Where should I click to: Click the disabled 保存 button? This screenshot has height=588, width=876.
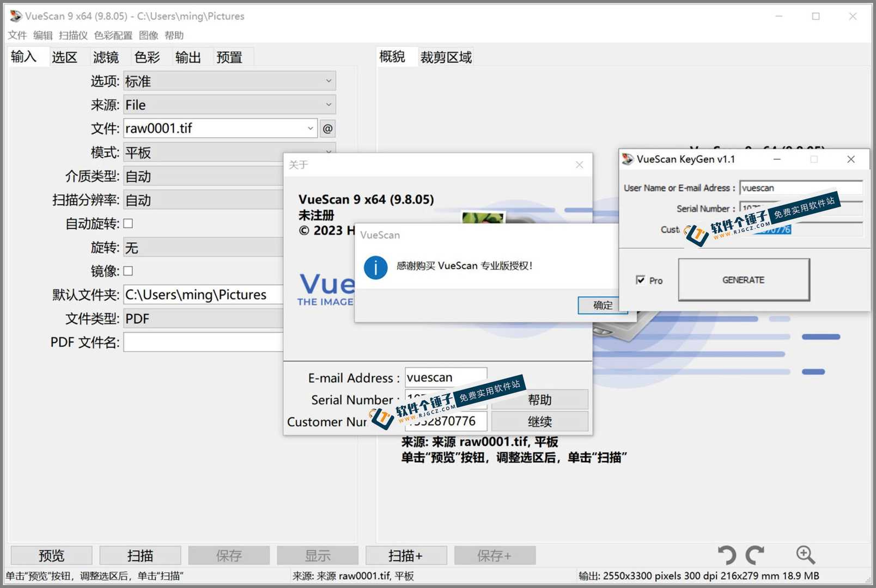tap(229, 555)
